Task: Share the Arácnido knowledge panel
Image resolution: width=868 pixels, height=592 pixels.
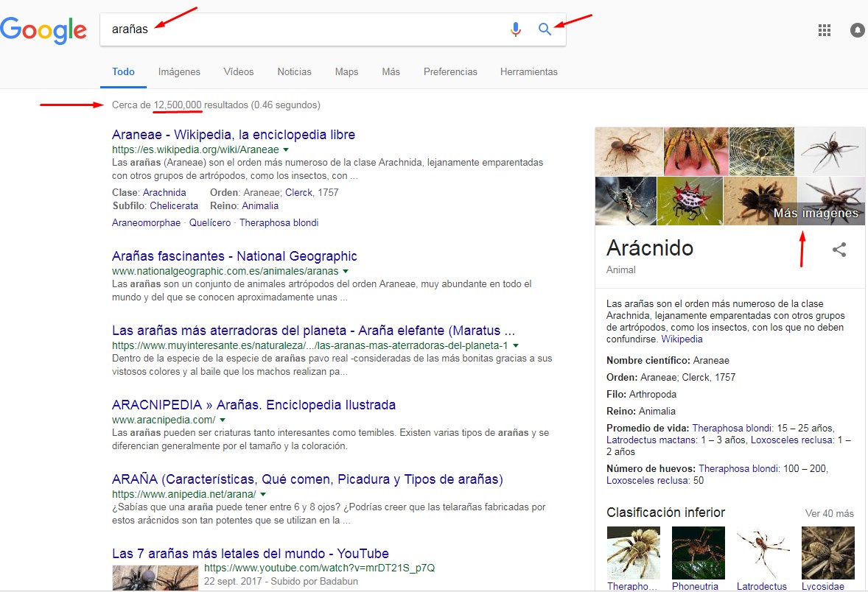Action: [x=839, y=250]
